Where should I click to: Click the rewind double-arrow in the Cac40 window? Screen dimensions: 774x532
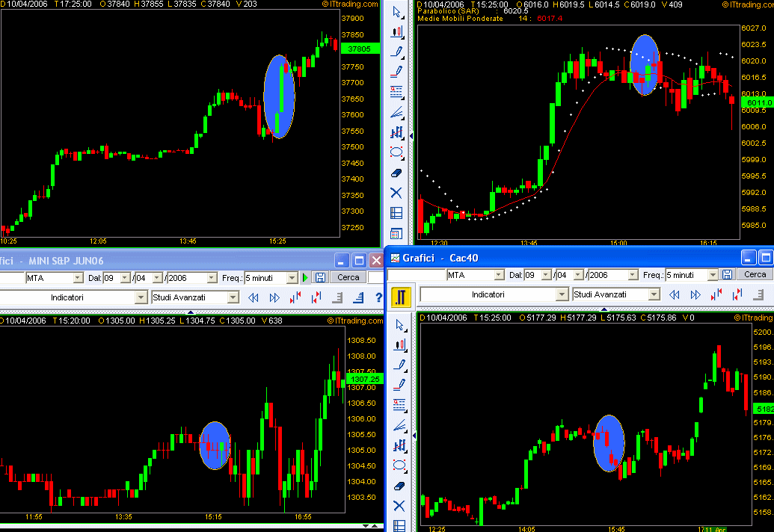675,295
